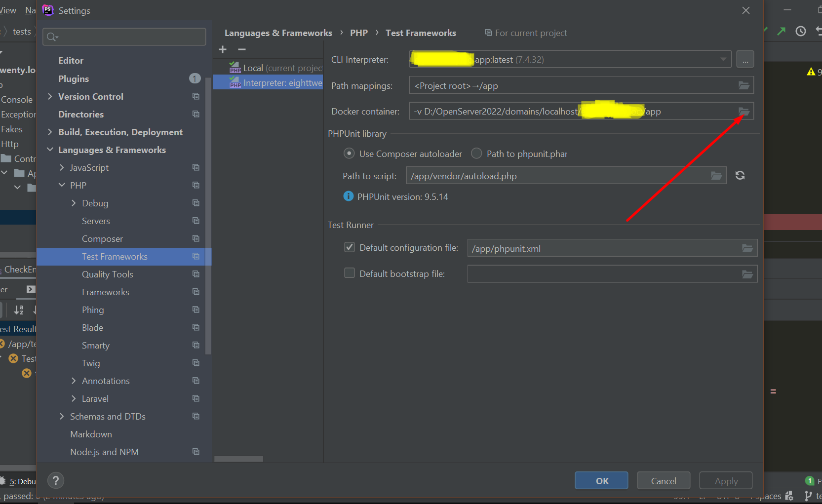
Task: Select Composer under PHP settings
Action: pyautogui.click(x=102, y=238)
